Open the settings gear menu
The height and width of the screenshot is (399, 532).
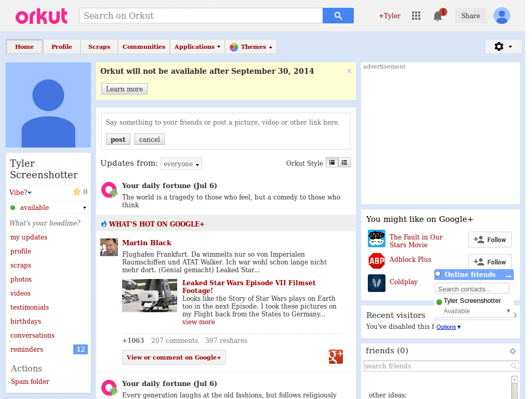[x=503, y=46]
